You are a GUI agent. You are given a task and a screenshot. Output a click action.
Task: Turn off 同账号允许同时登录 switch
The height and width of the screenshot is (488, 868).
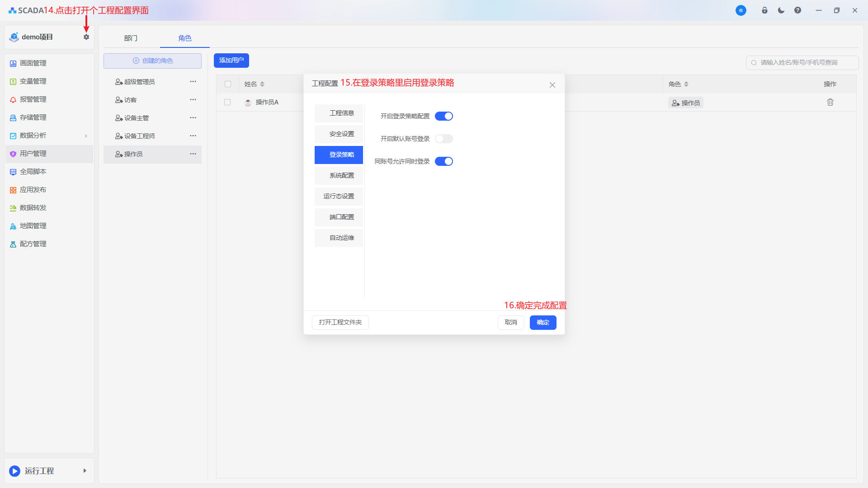point(443,161)
